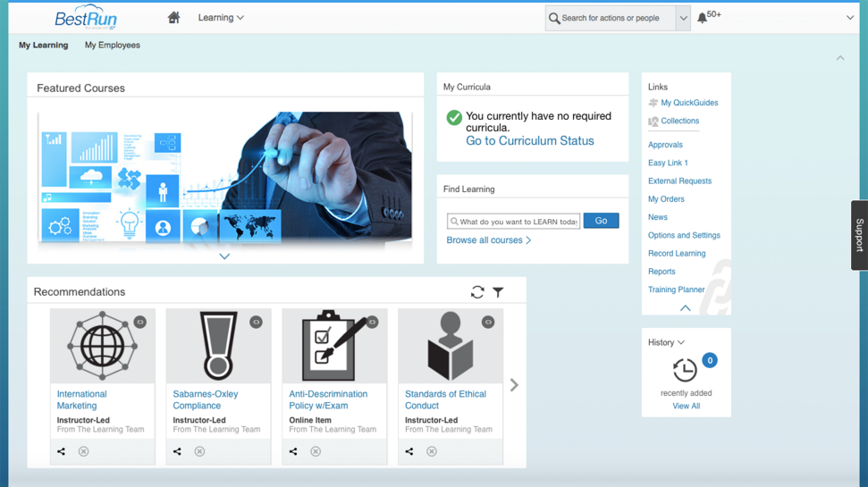The width and height of the screenshot is (868, 487).
Task: Switch to the My Employees tab
Action: [x=113, y=45]
